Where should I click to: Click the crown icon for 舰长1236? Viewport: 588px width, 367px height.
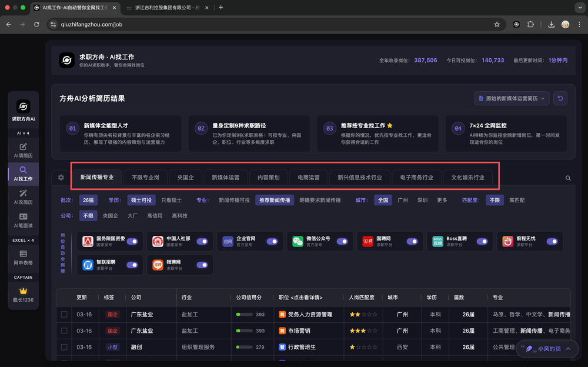point(24,291)
